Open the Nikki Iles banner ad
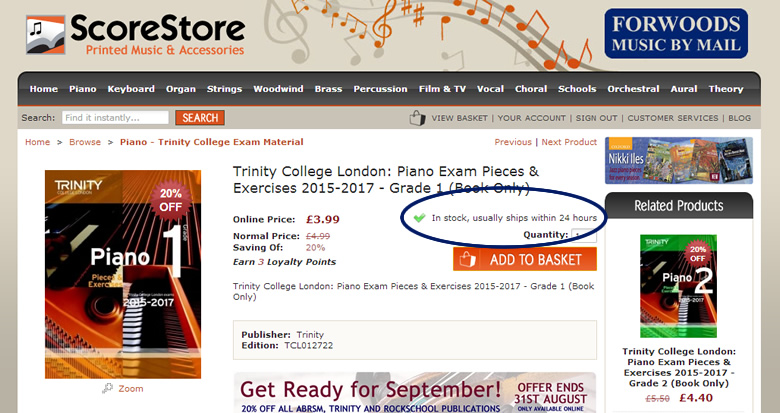 pos(679,160)
